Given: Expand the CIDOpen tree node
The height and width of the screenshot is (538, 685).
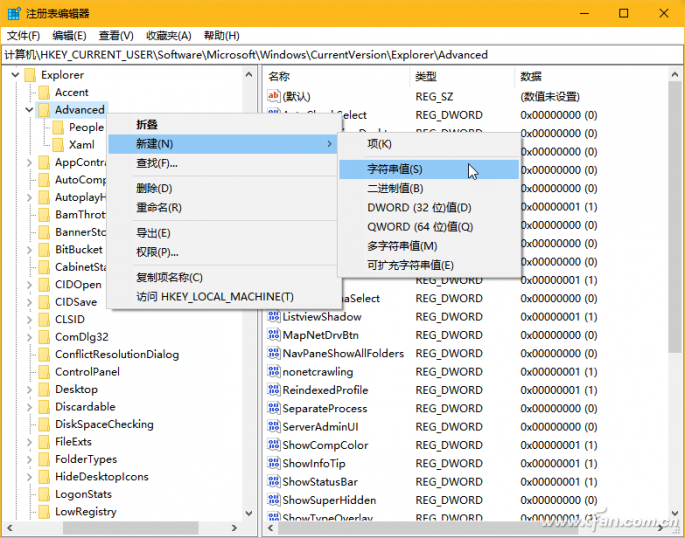Looking at the screenshot, I should pyautogui.click(x=29, y=284).
